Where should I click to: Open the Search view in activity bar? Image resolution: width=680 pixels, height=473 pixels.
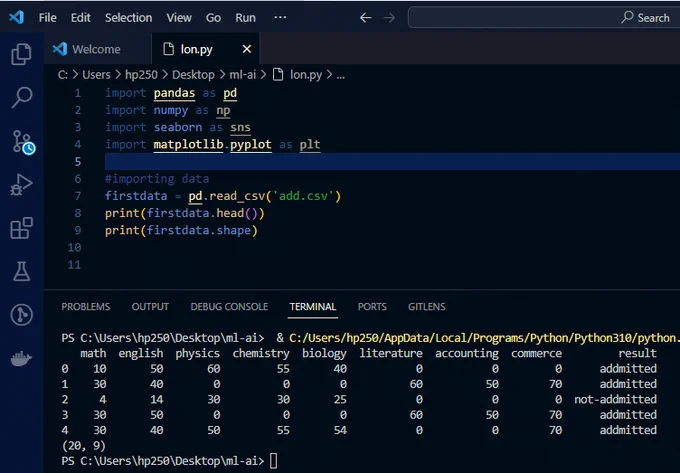click(21, 97)
